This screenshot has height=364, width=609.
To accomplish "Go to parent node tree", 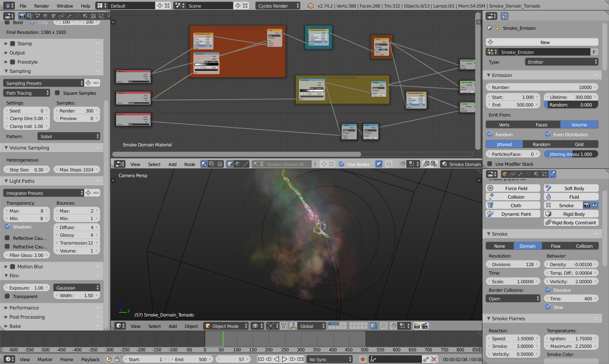I will (389, 164).
